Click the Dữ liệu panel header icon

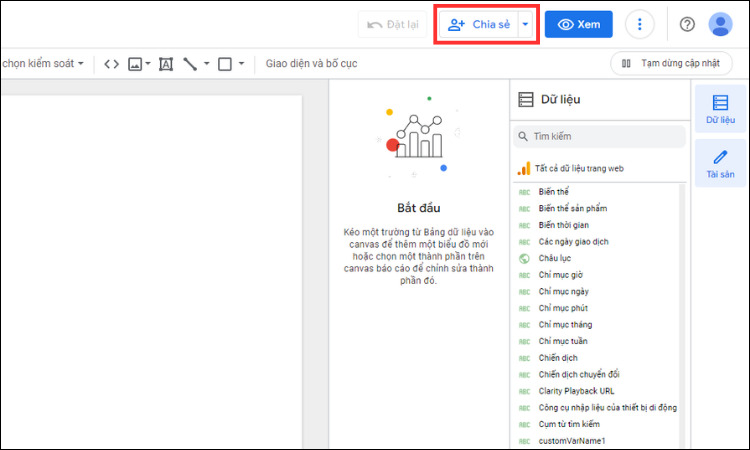click(x=526, y=99)
